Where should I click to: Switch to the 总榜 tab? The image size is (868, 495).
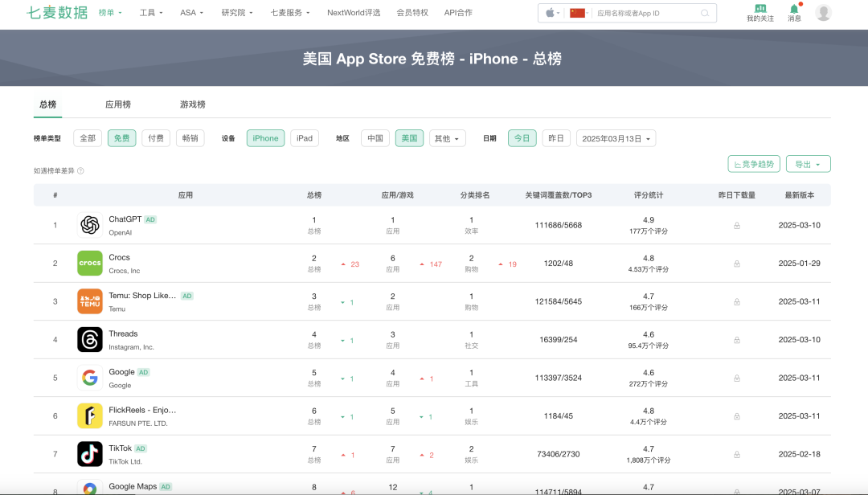[x=47, y=104]
